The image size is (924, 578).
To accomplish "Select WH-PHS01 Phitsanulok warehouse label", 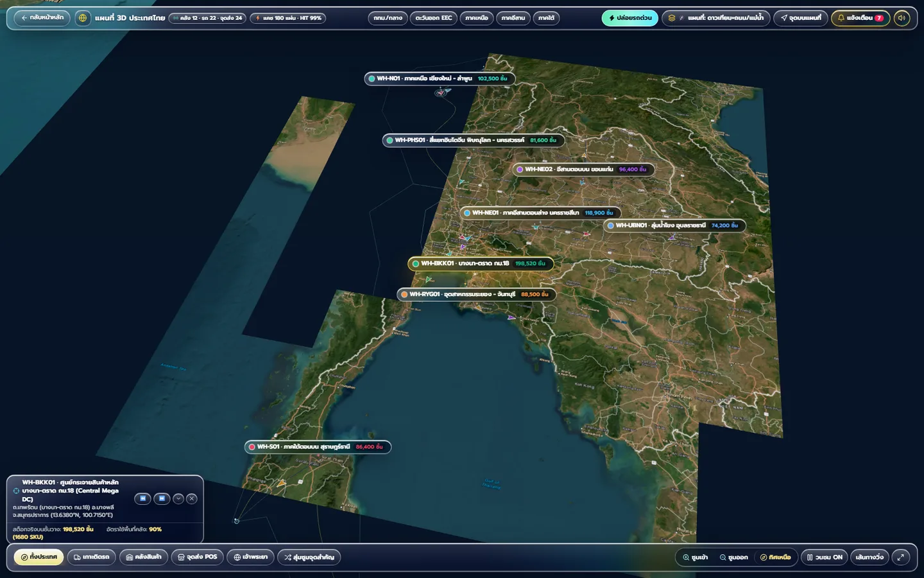I will [474, 140].
